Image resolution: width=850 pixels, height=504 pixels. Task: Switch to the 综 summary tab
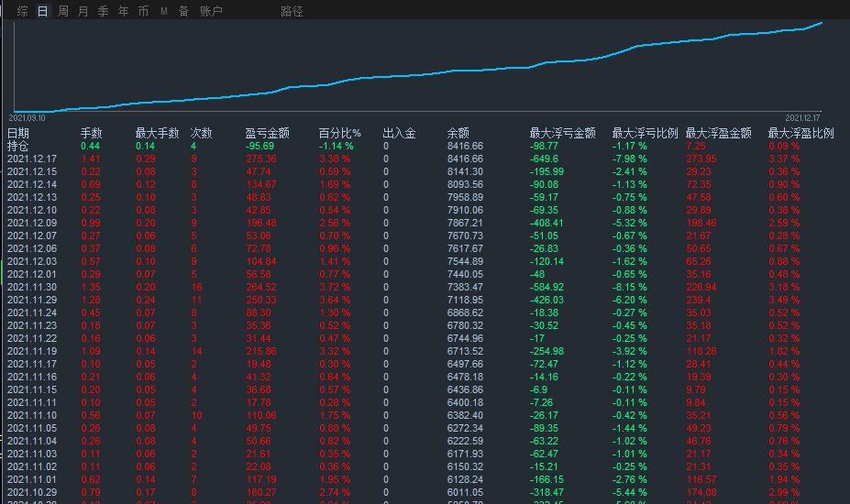[x=22, y=11]
